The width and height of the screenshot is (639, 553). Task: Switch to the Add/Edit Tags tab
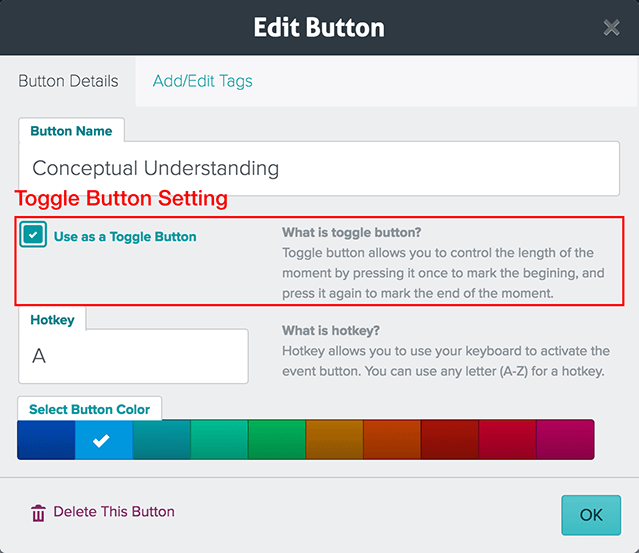(203, 81)
